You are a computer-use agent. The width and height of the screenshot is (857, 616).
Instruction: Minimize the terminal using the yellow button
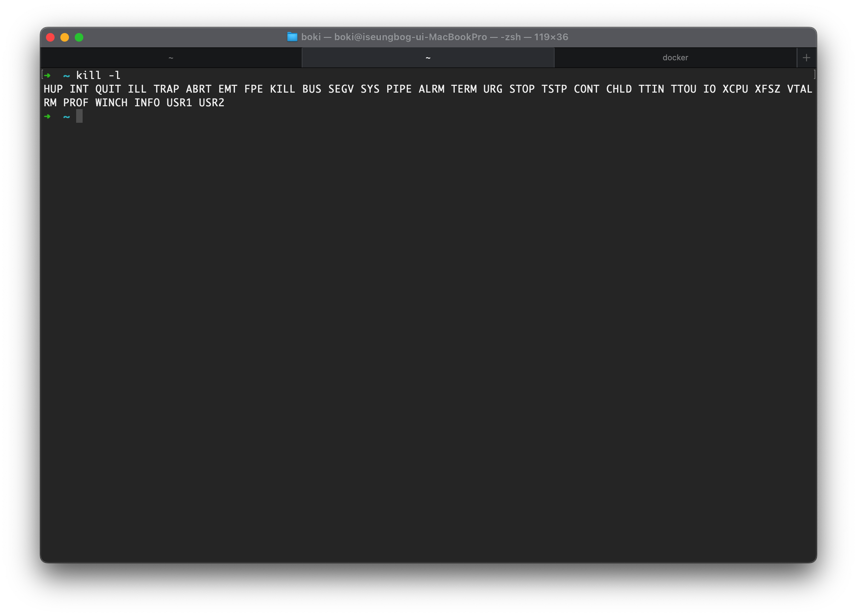pyautogui.click(x=65, y=37)
